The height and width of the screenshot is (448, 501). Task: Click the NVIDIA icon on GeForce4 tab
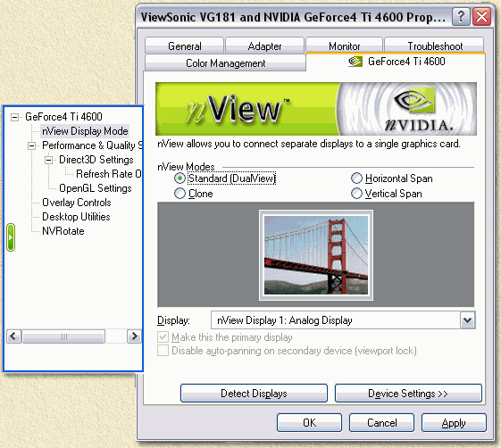coord(355,62)
